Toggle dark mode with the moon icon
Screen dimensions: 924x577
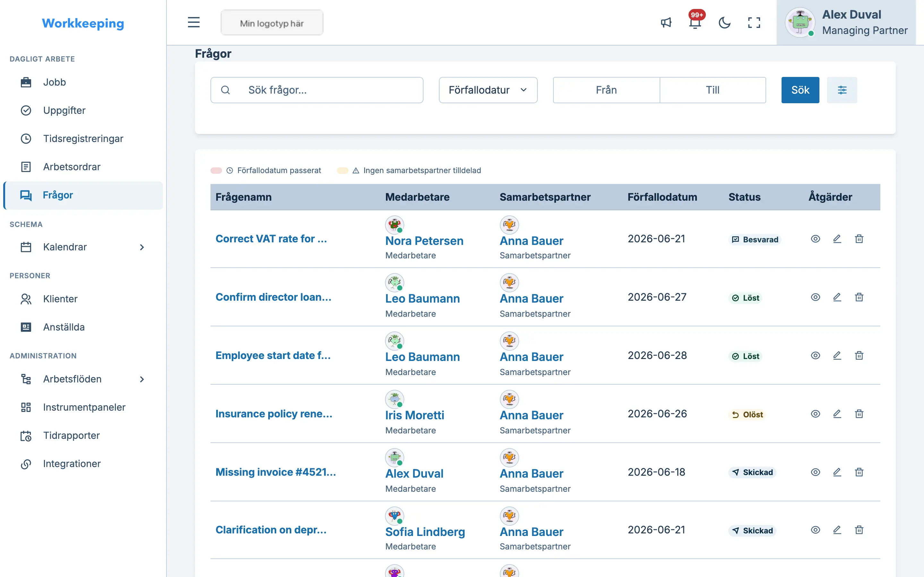[724, 22]
